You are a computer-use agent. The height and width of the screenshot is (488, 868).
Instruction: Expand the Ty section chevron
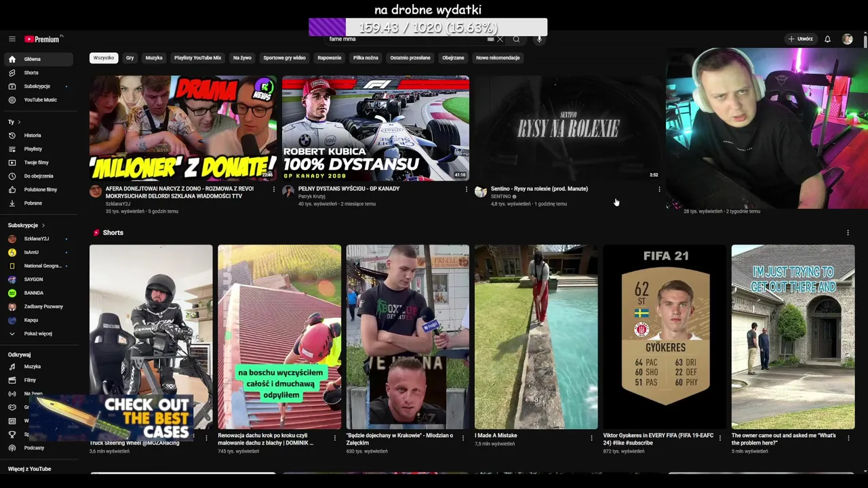click(19, 122)
